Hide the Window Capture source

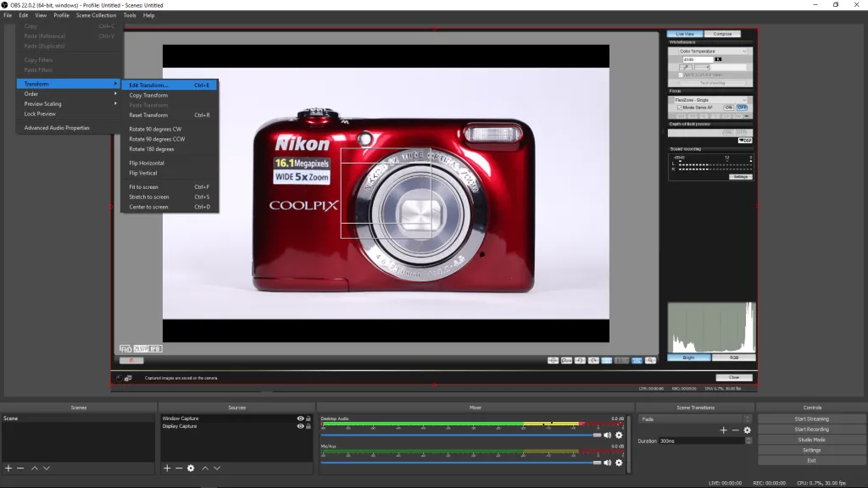point(299,418)
